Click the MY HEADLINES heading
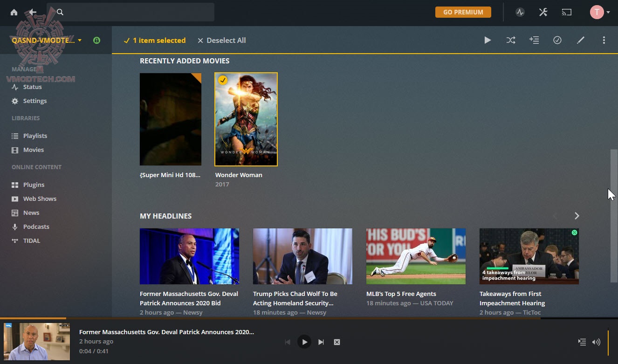 pos(166,216)
